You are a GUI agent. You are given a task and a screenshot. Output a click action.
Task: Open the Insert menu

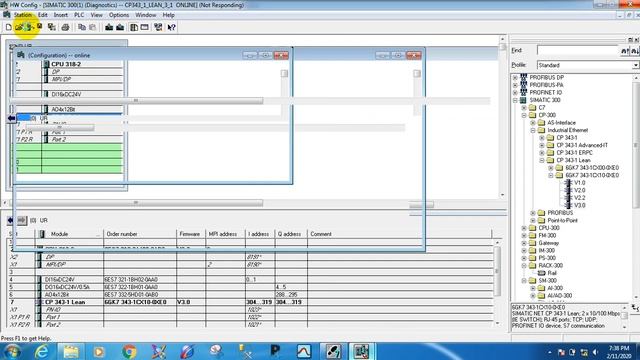(x=61, y=15)
